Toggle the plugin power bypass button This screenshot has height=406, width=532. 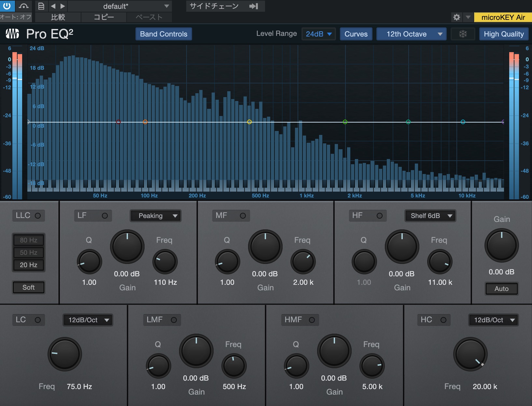[7, 6]
